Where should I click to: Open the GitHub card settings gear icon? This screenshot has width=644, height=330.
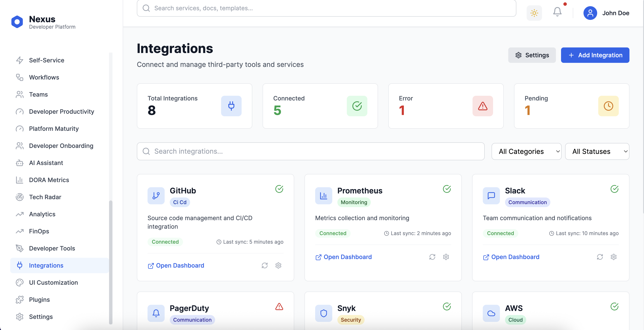point(278,265)
